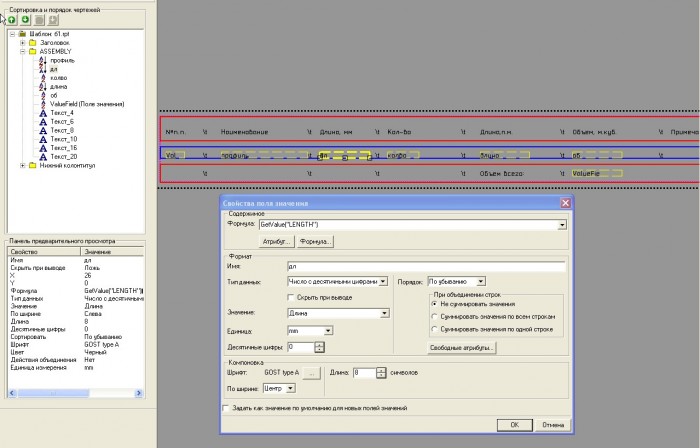Open the Тип данных dropdown
Screen dimensions: 700x448
tap(383, 282)
